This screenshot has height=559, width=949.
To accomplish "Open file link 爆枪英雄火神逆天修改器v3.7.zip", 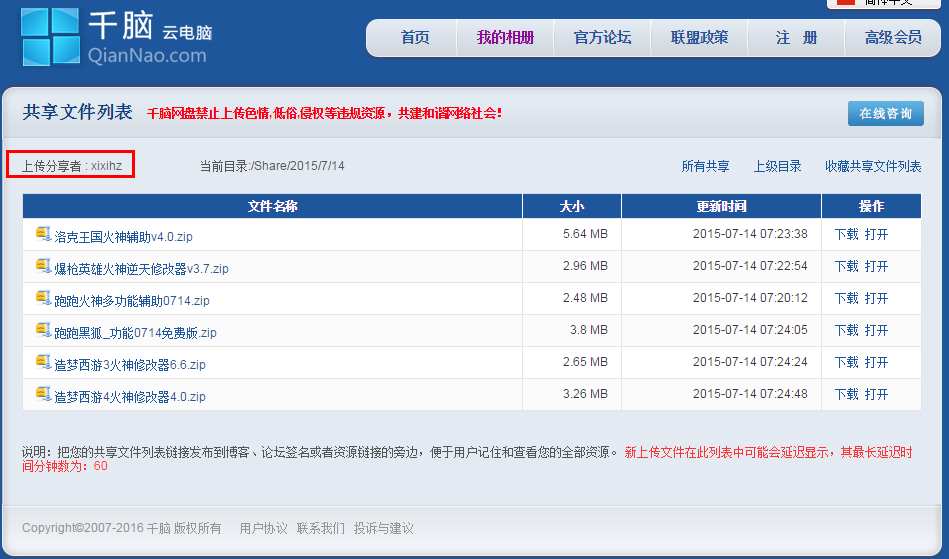I will (x=142, y=269).
